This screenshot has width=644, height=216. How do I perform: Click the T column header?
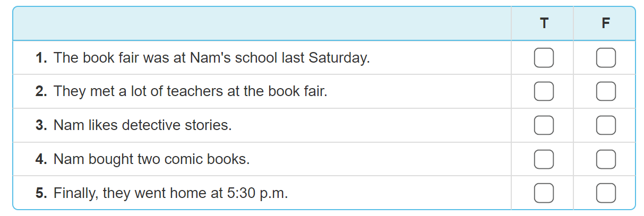(x=544, y=24)
